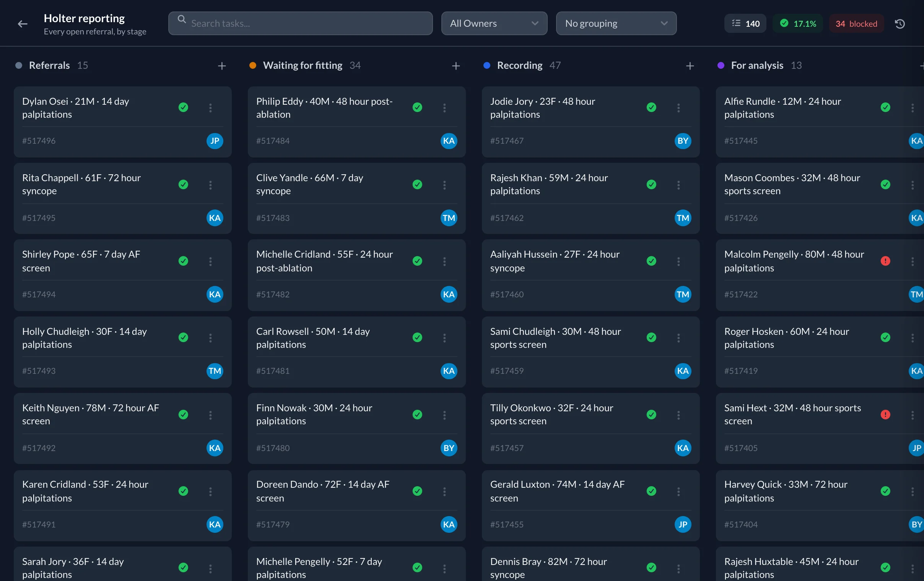This screenshot has height=581, width=924.
Task: Toggle green status check on Shirley Pope
Action: pyautogui.click(x=184, y=261)
